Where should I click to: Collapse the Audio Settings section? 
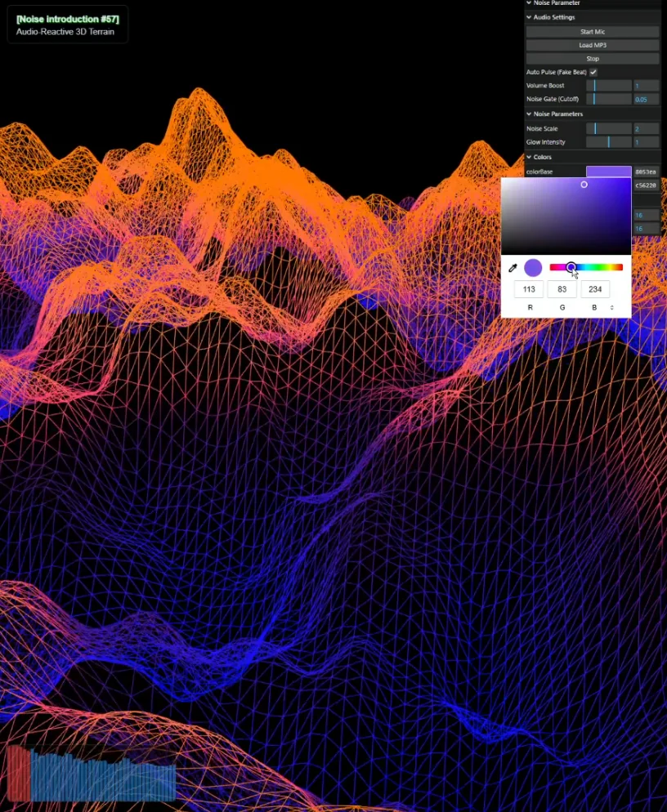[x=529, y=17]
